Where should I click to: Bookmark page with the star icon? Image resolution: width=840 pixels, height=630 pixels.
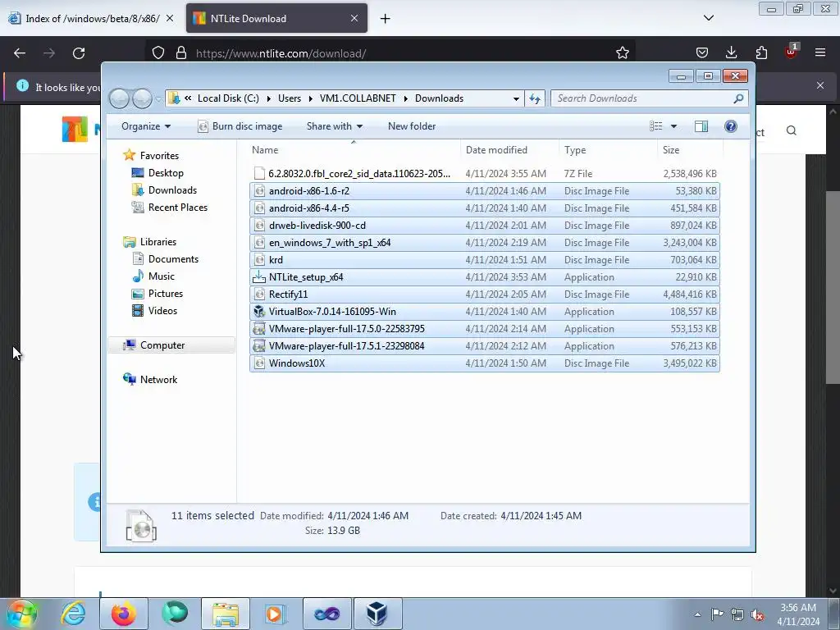pyautogui.click(x=622, y=53)
